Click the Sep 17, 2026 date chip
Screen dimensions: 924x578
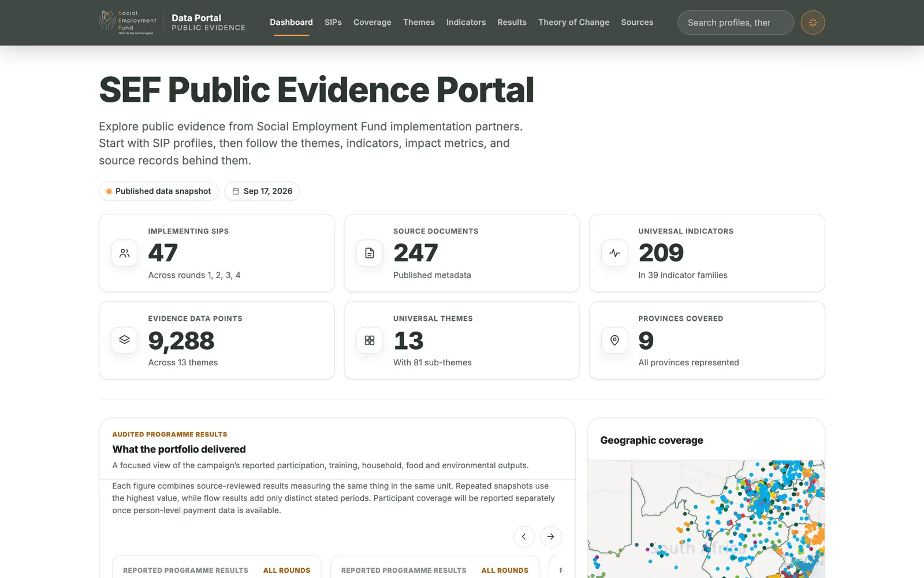[262, 191]
